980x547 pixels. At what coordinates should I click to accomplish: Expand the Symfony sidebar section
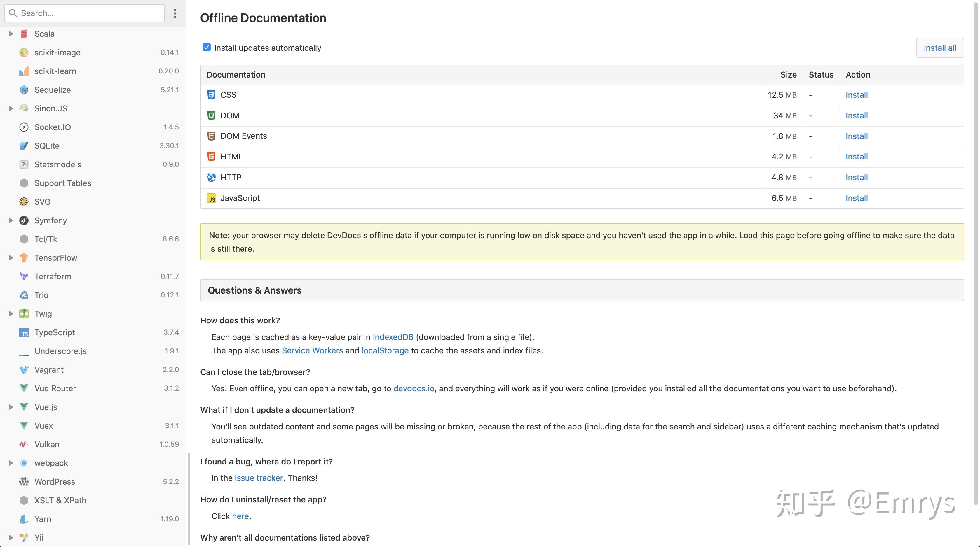[10, 220]
